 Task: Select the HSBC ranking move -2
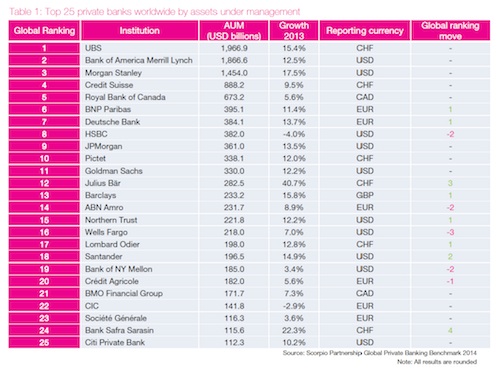pyautogui.click(x=450, y=134)
